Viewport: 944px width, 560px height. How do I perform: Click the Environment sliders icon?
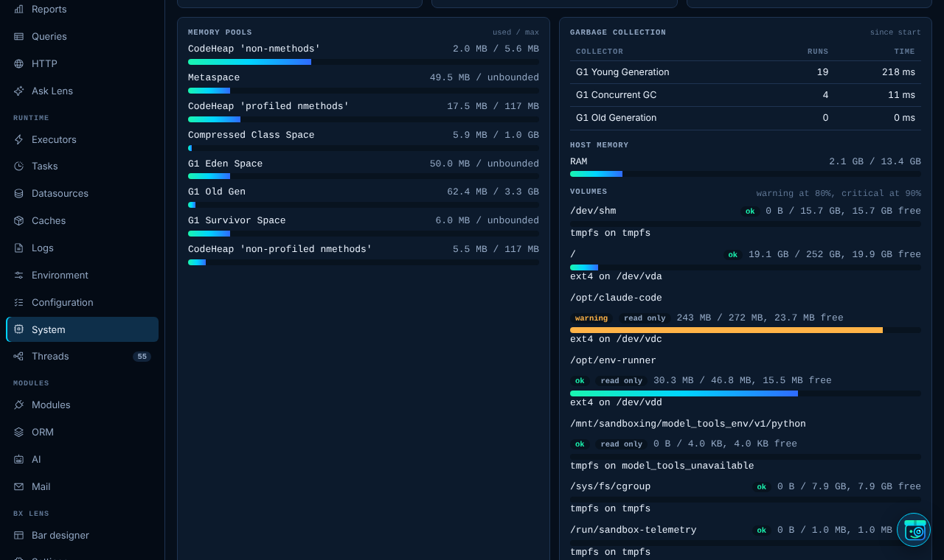[18, 275]
